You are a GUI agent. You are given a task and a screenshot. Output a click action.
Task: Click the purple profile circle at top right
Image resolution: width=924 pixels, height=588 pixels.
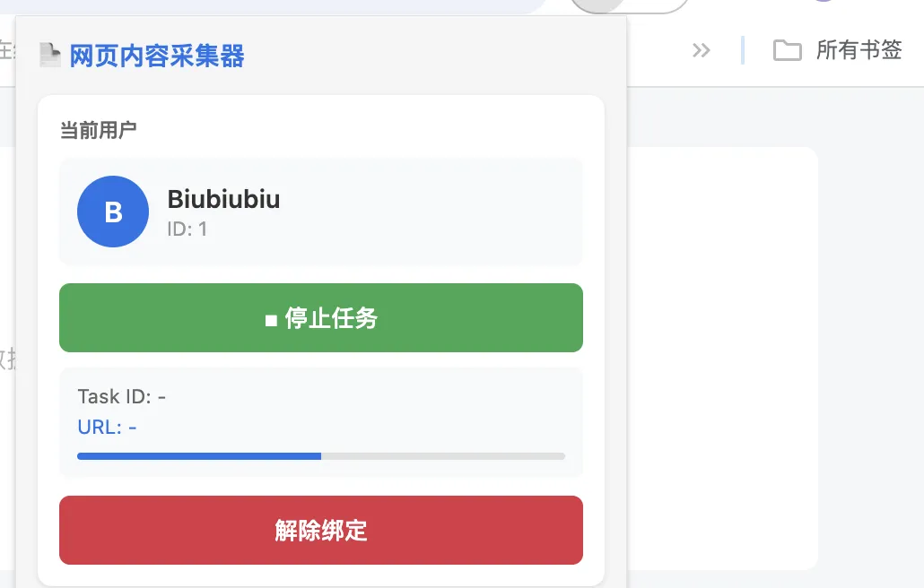click(x=824, y=3)
